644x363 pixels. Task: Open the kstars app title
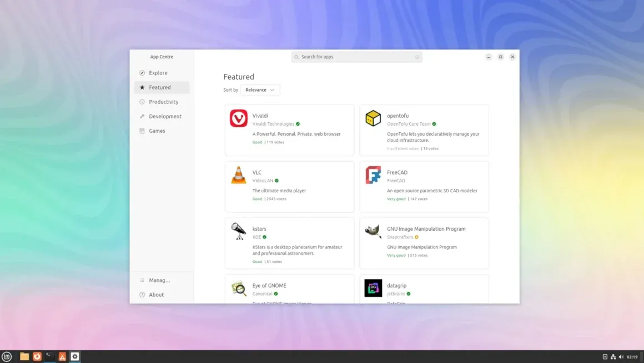tap(259, 228)
